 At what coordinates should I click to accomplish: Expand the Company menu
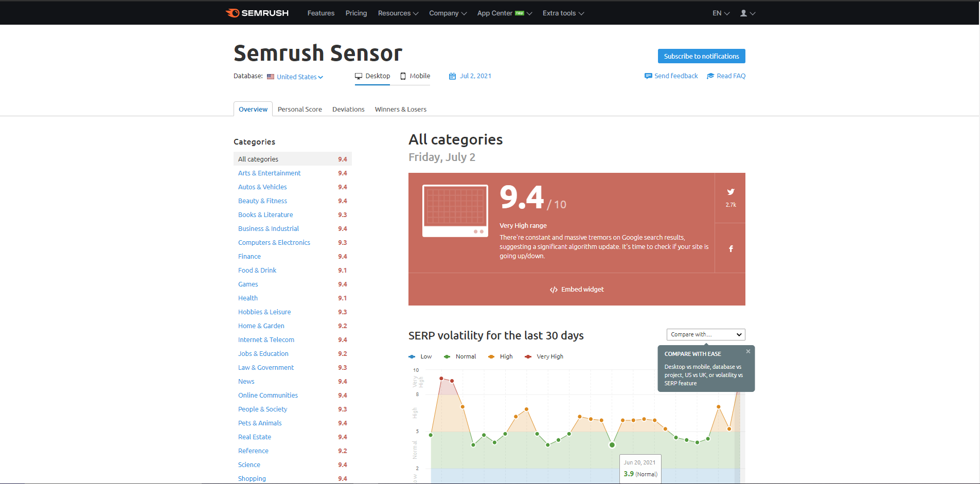tap(448, 13)
